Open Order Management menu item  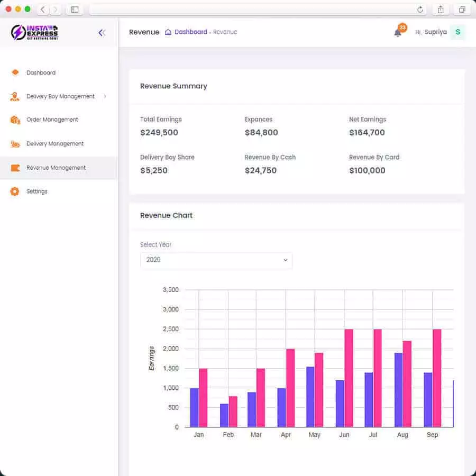[x=52, y=120]
